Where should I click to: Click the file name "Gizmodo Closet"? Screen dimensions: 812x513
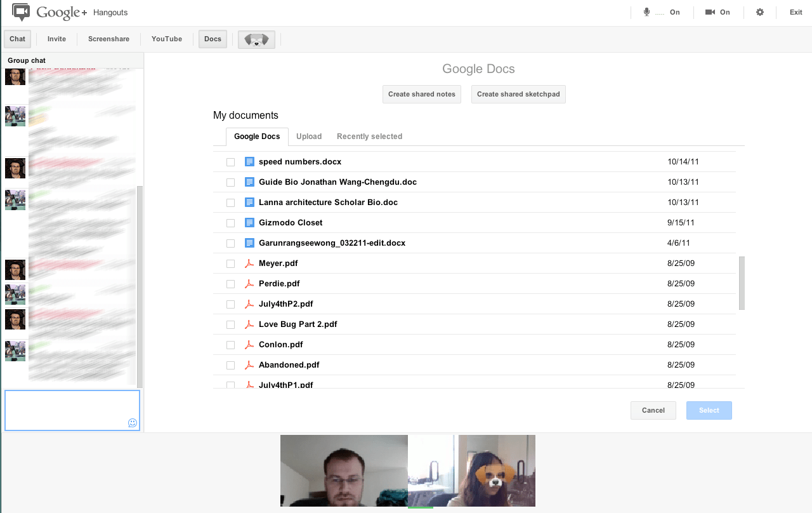pyautogui.click(x=291, y=223)
